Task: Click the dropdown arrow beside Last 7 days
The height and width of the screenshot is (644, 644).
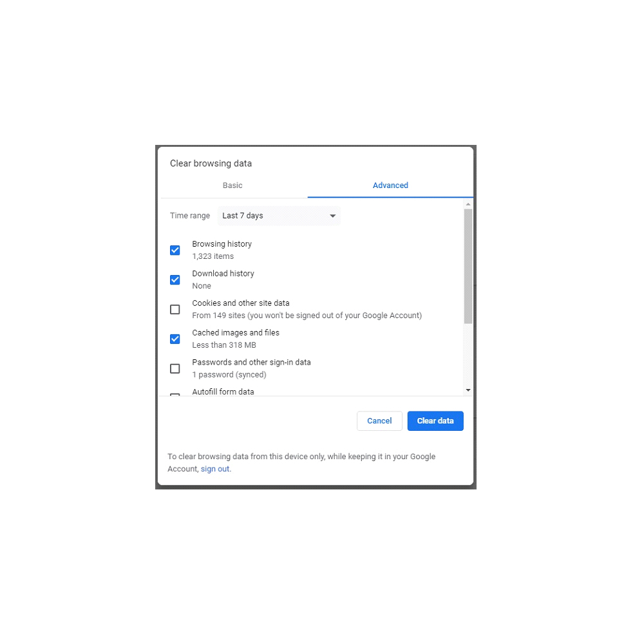Action: [x=333, y=216]
